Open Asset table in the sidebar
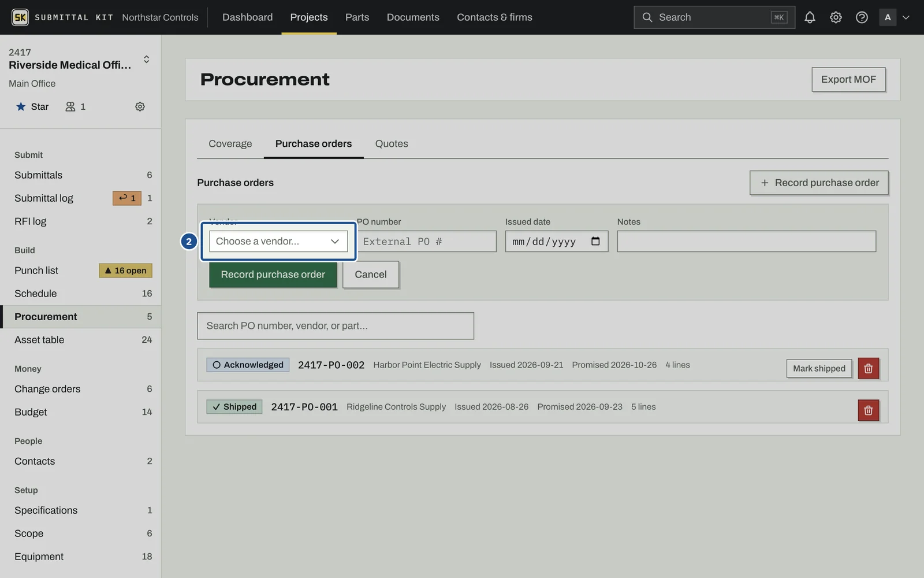The height and width of the screenshot is (578, 924). pyautogui.click(x=81, y=340)
